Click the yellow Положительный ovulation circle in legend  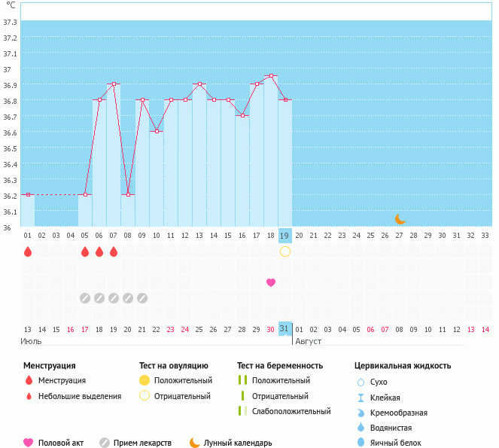click(x=145, y=380)
